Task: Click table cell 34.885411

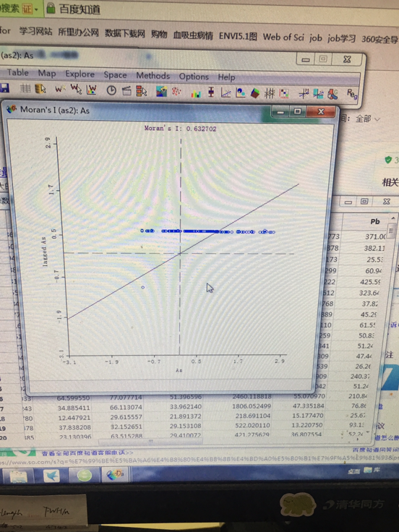Action: [73, 407]
